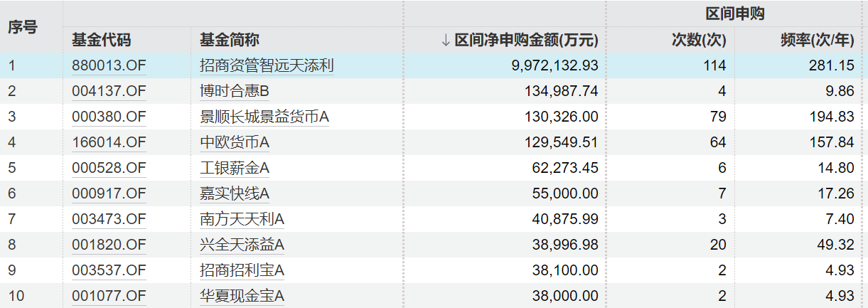
Task: Click the 区间申购 group header
Action: (x=735, y=14)
